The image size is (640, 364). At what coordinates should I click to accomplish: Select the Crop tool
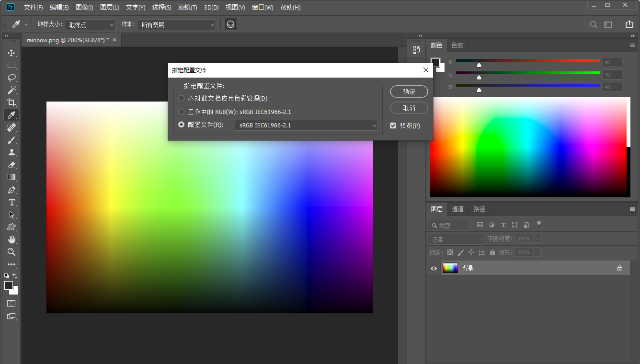click(11, 102)
